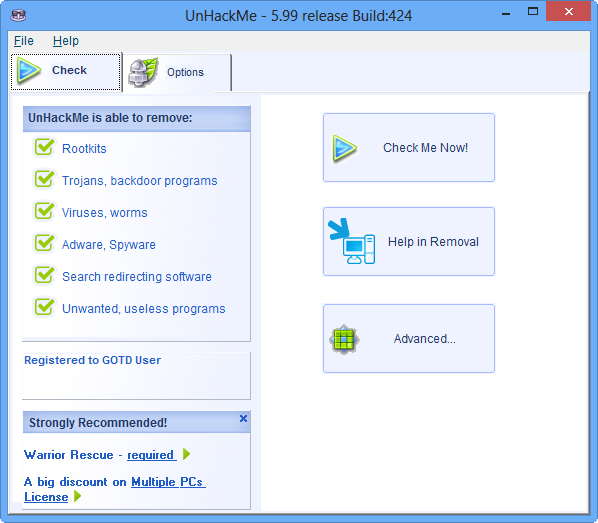The image size is (598, 523).
Task: Click the knight-and-leaf Options tab icon
Action: click(x=143, y=72)
